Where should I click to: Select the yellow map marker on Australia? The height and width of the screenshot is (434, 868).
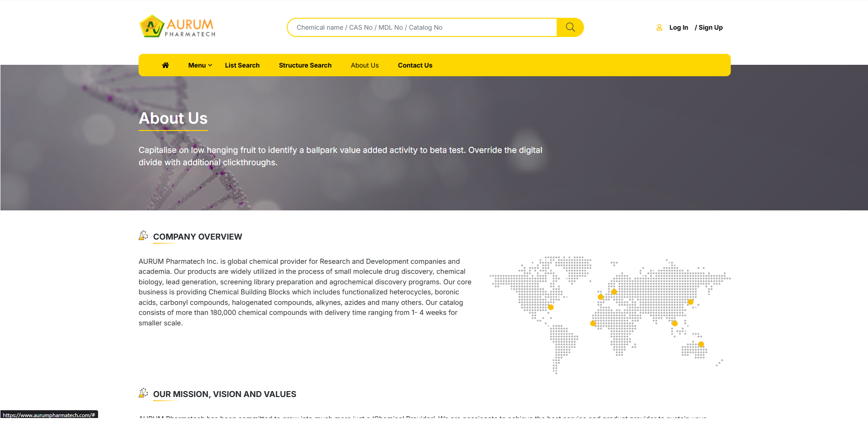701,344
